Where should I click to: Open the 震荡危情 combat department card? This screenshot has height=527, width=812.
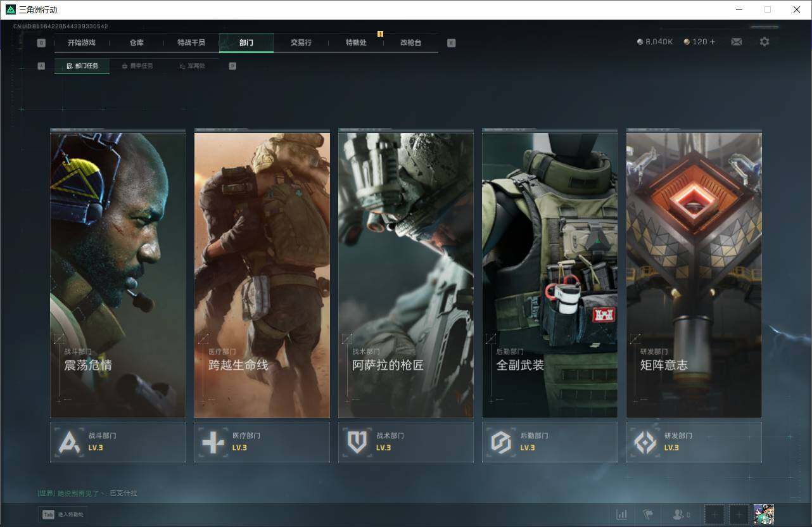(118, 275)
